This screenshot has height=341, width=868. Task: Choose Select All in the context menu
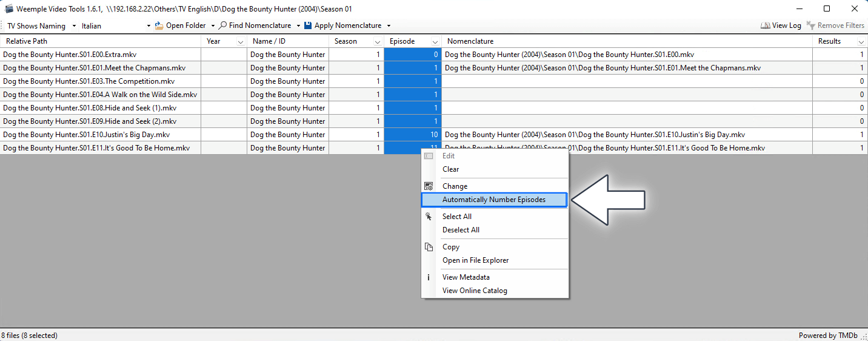coord(457,217)
